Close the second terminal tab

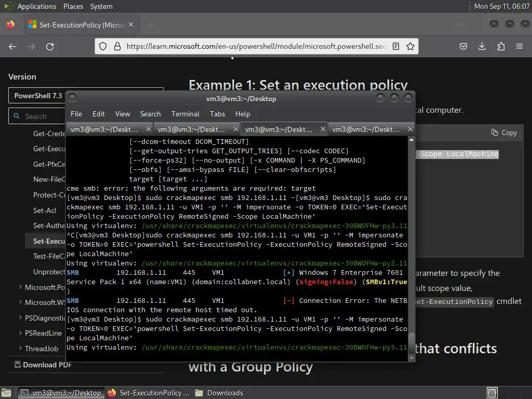236,129
